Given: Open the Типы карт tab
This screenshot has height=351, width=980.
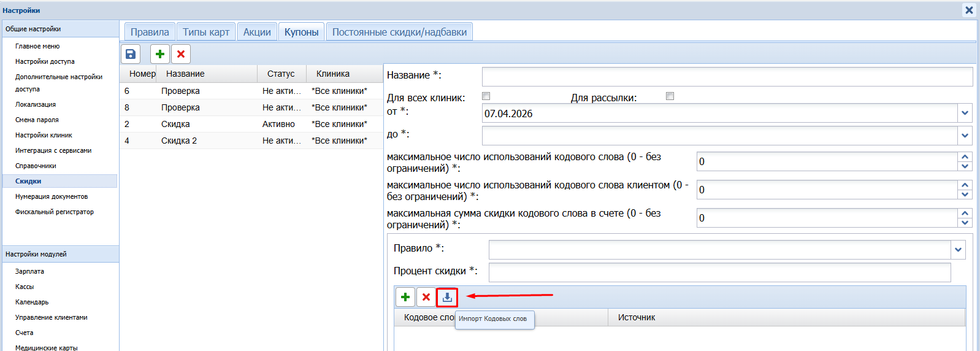Looking at the screenshot, I should pyautogui.click(x=206, y=32).
